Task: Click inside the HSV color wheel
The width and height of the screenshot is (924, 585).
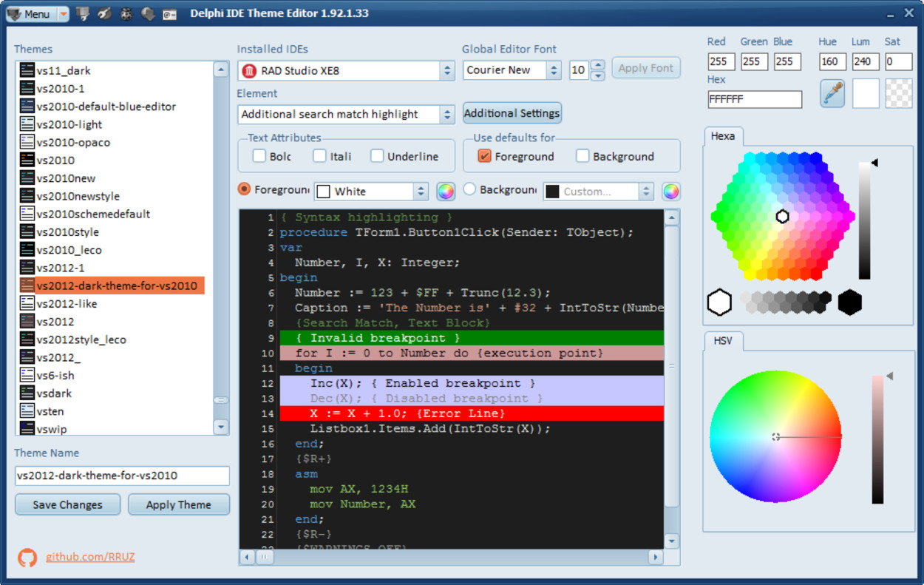Action: coord(775,437)
